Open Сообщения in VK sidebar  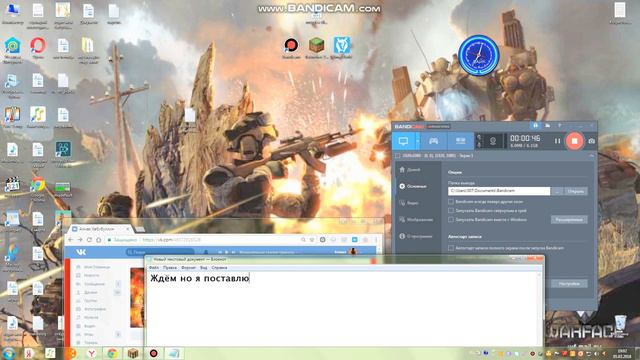pos(91,284)
